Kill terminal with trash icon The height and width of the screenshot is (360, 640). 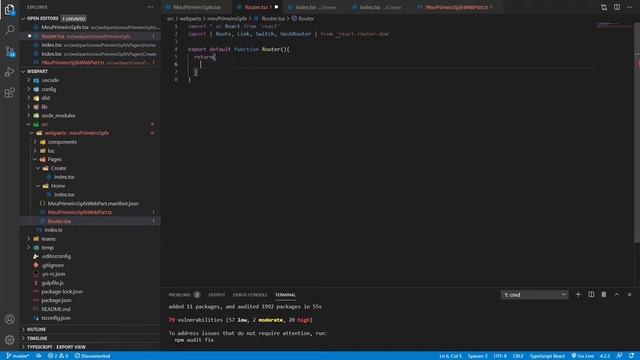pos(604,294)
